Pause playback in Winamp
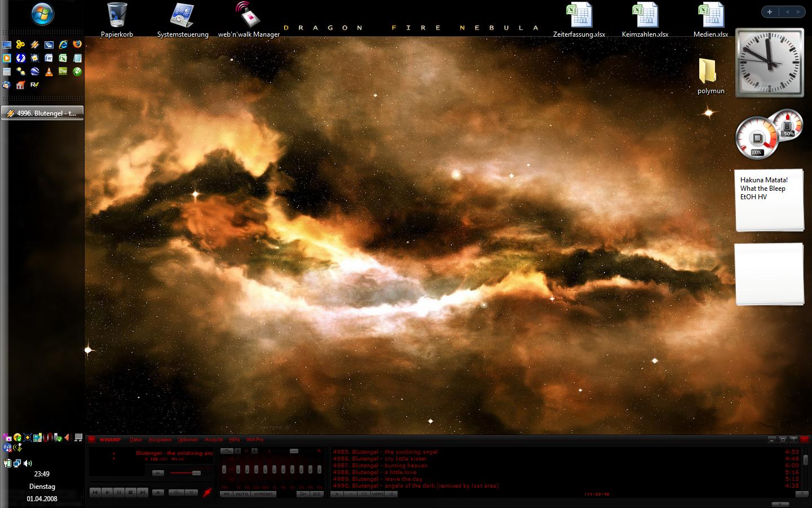The height and width of the screenshot is (508, 812). pos(119,493)
